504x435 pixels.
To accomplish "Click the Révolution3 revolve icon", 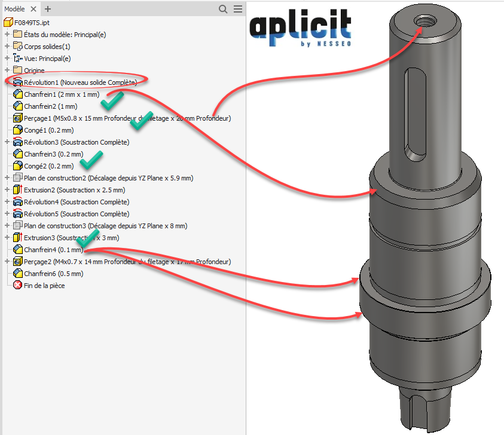I will (18, 142).
